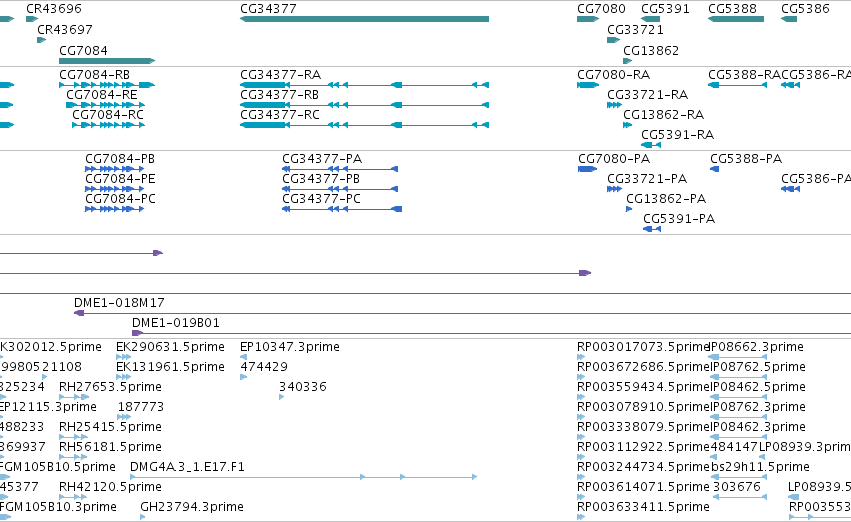Viewport: 851px width, 522px height.
Task: Open EST RP003112922.5prime
Action: point(643,447)
